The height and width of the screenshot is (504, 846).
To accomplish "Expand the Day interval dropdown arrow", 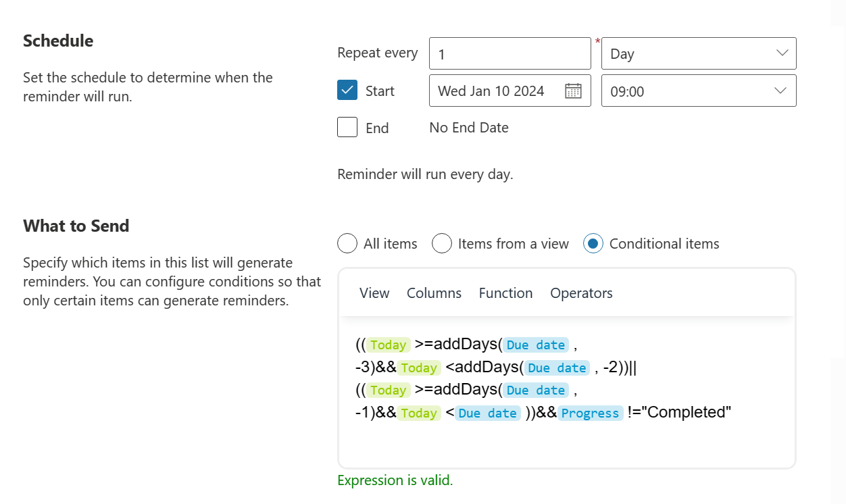I will click(782, 53).
